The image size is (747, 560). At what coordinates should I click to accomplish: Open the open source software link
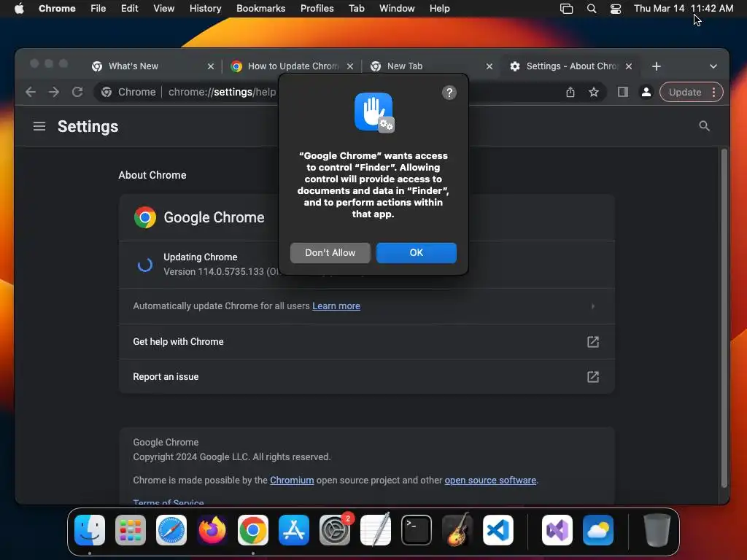490,481
